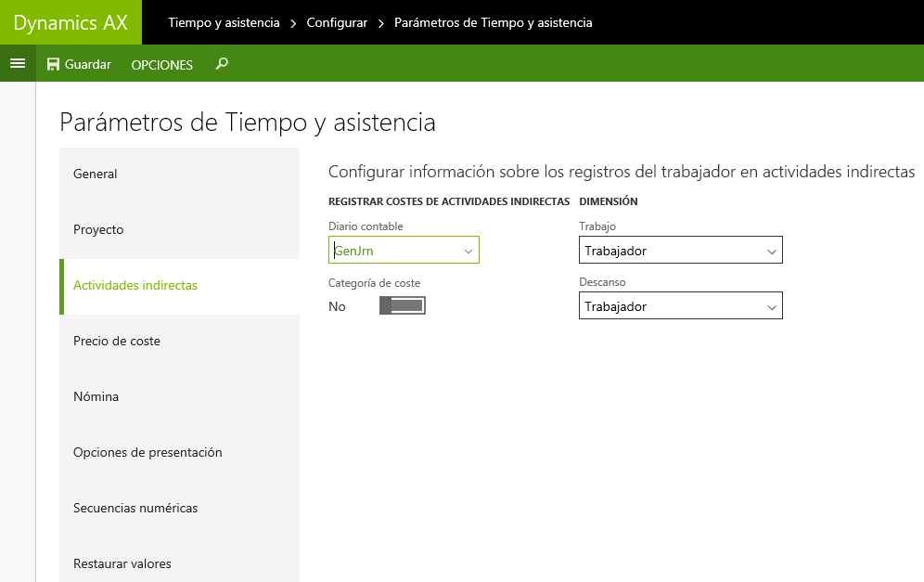924x582 pixels.
Task: Click the Configurar breadcrumb link
Action: 337,22
